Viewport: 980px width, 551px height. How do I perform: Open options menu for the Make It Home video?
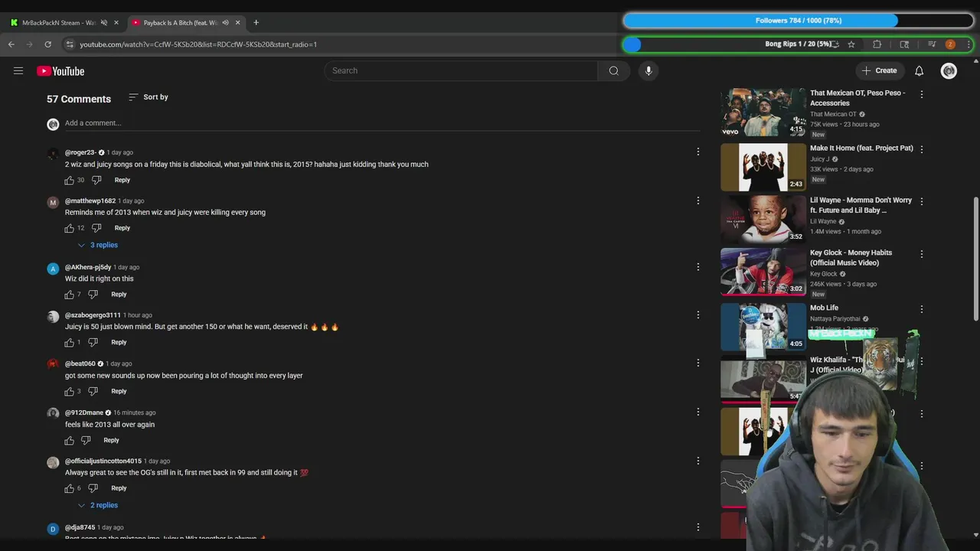coord(921,149)
